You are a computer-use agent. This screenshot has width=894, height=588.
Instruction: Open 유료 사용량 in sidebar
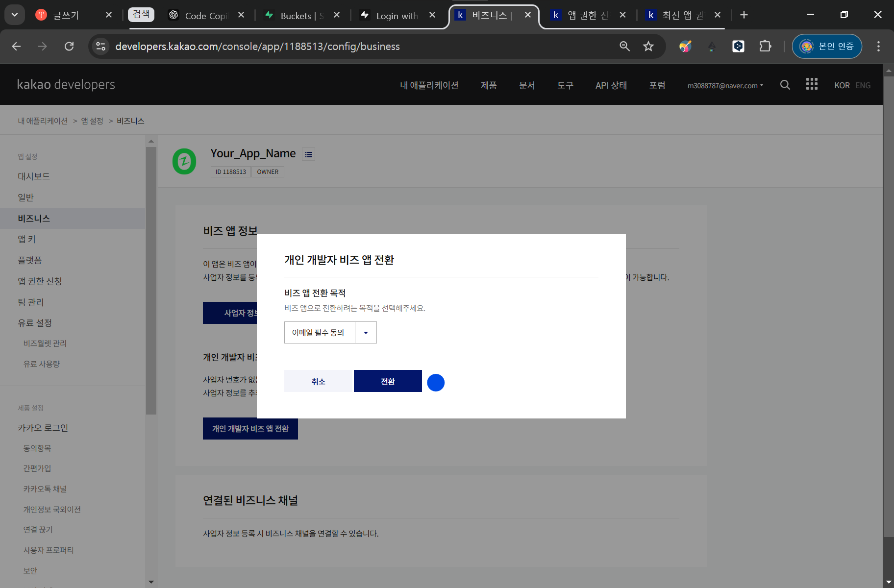(x=42, y=364)
